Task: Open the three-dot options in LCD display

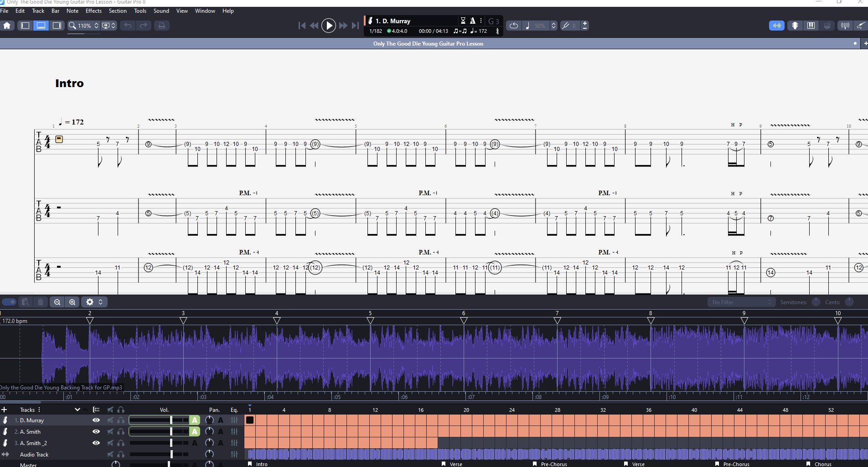Action: click(x=480, y=21)
